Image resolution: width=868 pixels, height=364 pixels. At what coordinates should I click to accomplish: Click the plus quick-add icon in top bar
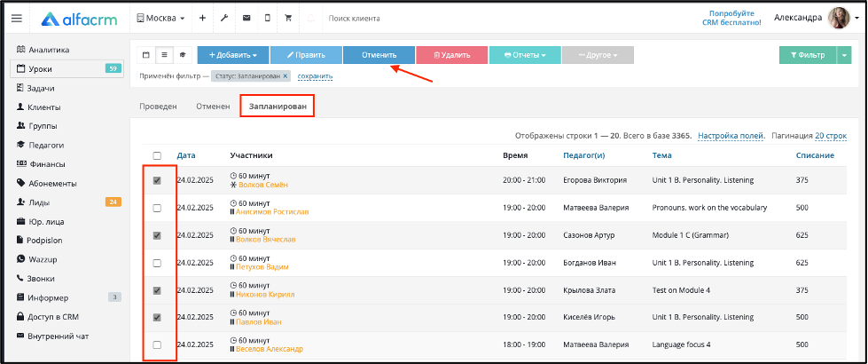click(203, 19)
